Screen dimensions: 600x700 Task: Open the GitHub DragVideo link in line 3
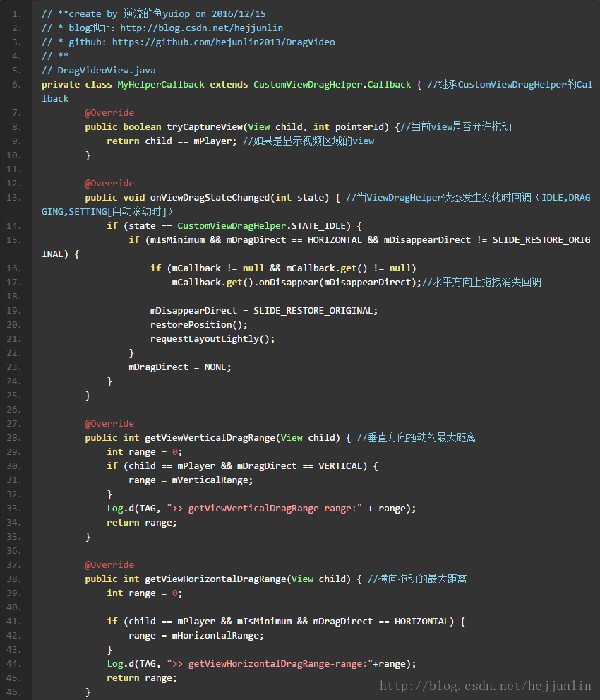click(223, 42)
